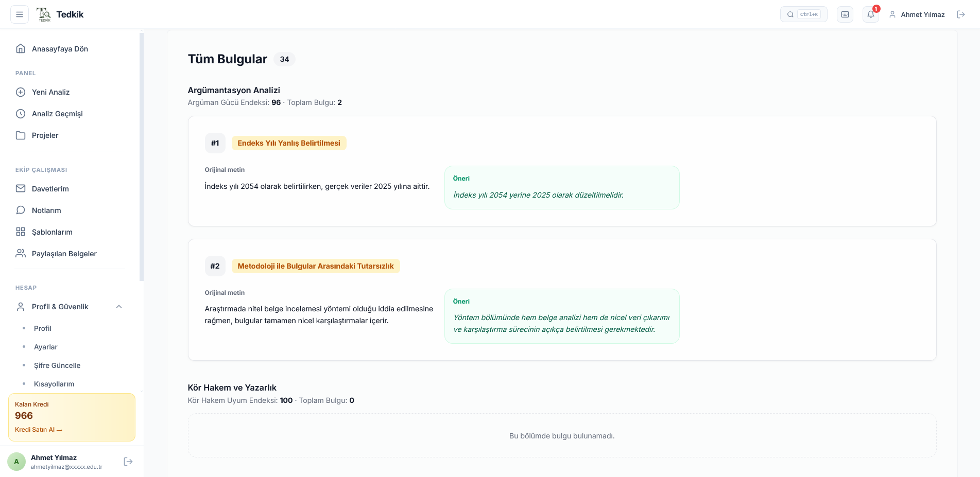Image resolution: width=980 pixels, height=477 pixels.
Task: Click the Endeks Yılı Yanlış Belirtilmesi tag
Action: (289, 143)
